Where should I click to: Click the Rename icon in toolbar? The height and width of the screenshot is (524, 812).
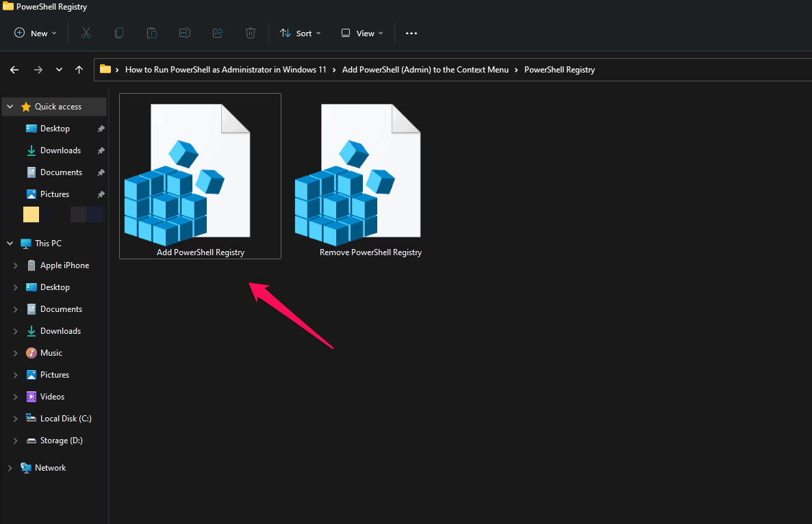coord(185,33)
